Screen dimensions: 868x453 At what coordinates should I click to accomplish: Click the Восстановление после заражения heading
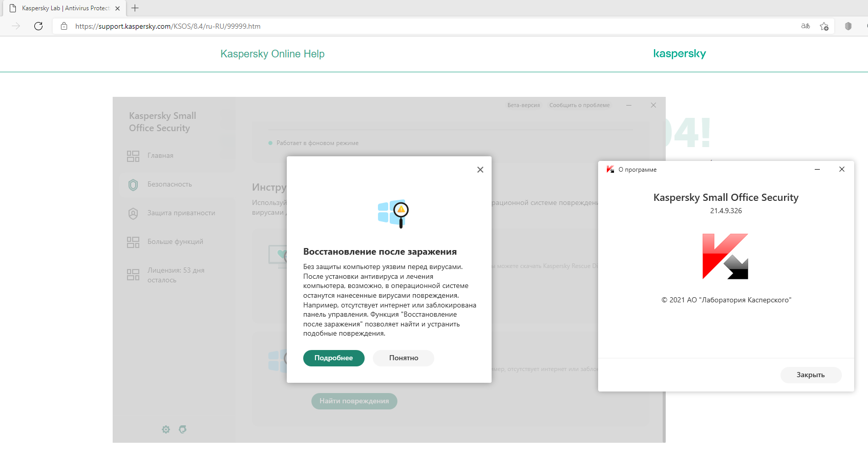coord(380,252)
